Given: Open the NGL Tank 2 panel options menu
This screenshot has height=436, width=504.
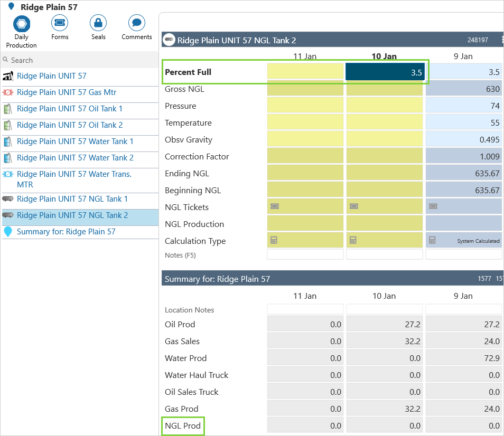Looking at the screenshot, I should tap(501, 40).
